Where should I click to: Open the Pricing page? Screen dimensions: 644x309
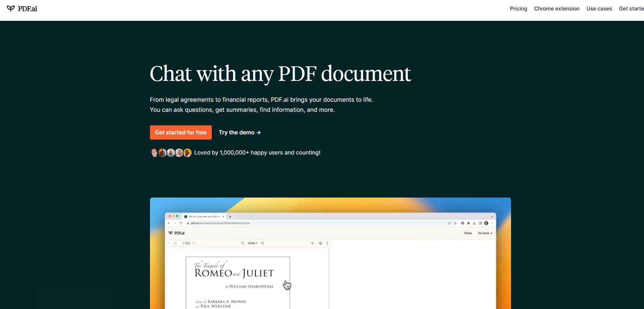pyautogui.click(x=518, y=9)
